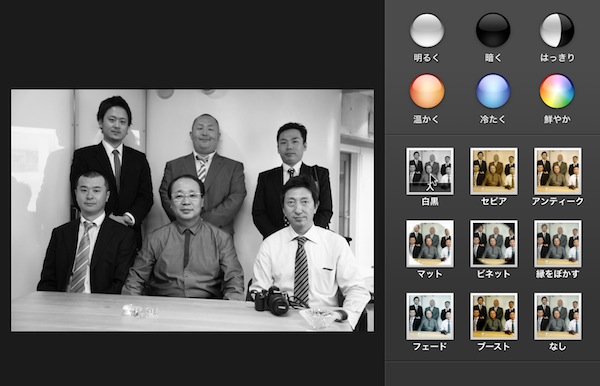
Task: Click the 鮮やか text label
Action: 557,119
